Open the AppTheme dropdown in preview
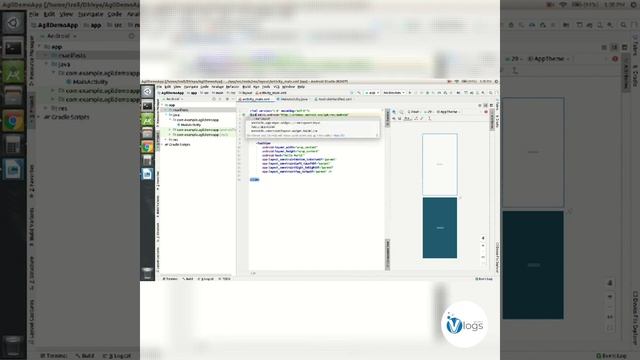Screen dimensions: 640x360 pyautogui.click(x=449, y=111)
